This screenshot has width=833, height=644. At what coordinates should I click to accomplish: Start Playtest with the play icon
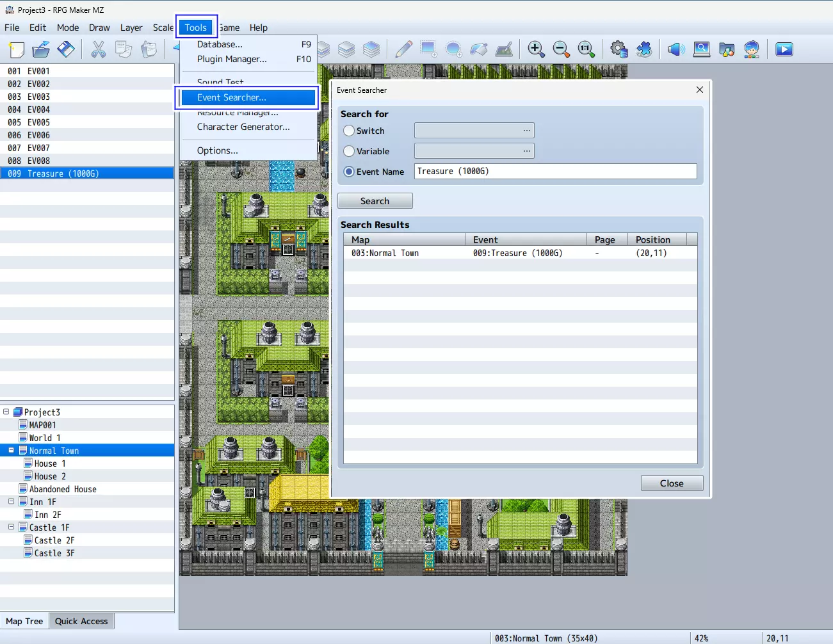[784, 49]
